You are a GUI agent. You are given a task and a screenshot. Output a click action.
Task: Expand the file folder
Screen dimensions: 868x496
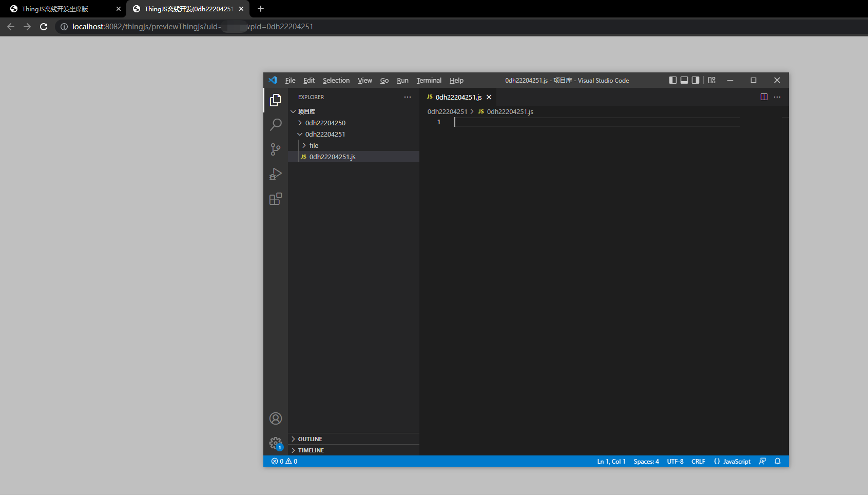[354, 145]
